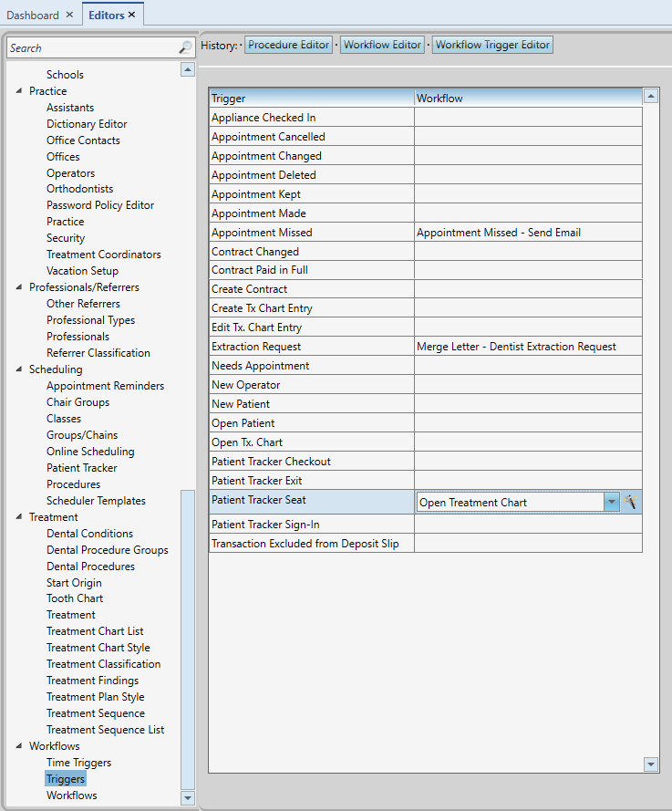Select the Open Tx. Chart trigger row

tap(426, 442)
